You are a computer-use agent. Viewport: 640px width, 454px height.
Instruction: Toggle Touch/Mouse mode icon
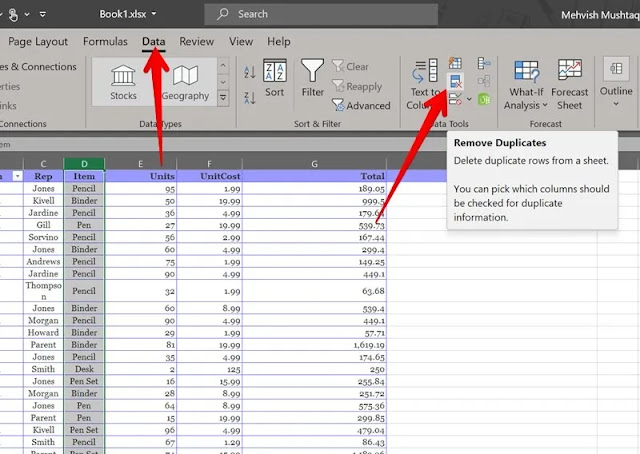(x=13, y=15)
